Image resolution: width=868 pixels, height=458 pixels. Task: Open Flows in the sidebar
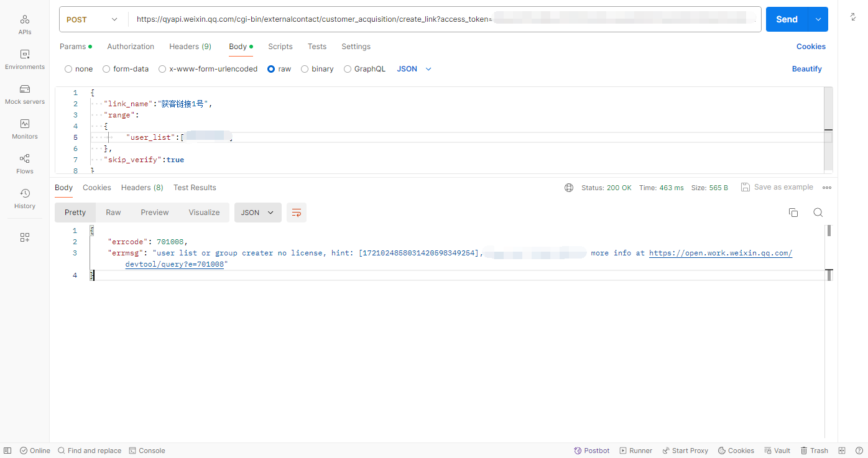tap(25, 163)
